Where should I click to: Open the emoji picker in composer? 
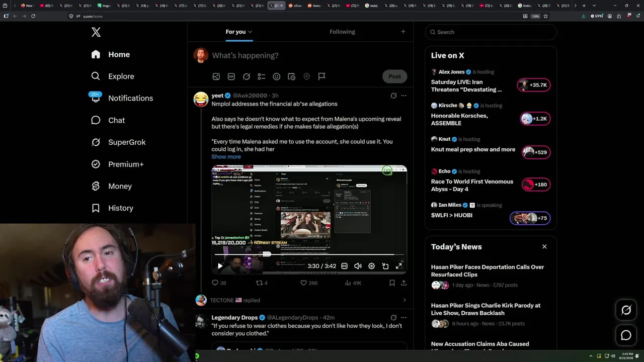pyautogui.click(x=277, y=76)
